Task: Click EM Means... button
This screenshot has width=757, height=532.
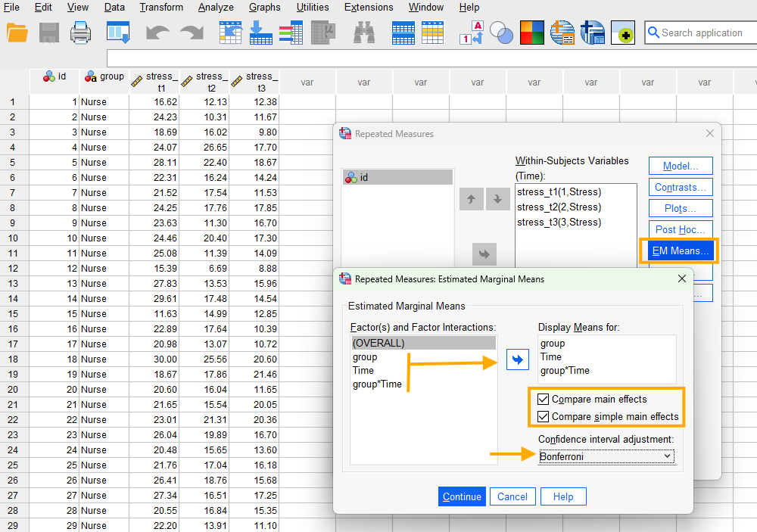Action: click(681, 250)
